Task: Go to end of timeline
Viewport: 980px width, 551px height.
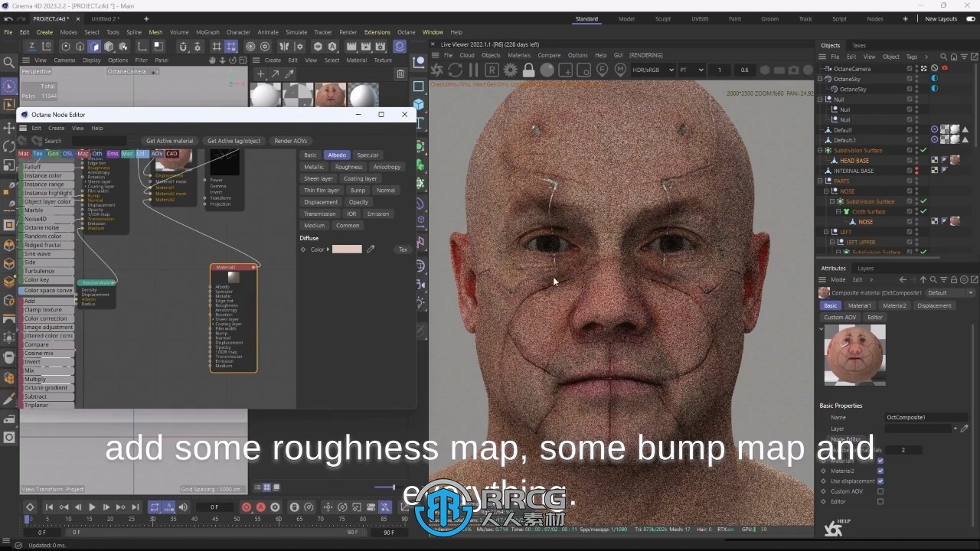Action: tap(136, 507)
